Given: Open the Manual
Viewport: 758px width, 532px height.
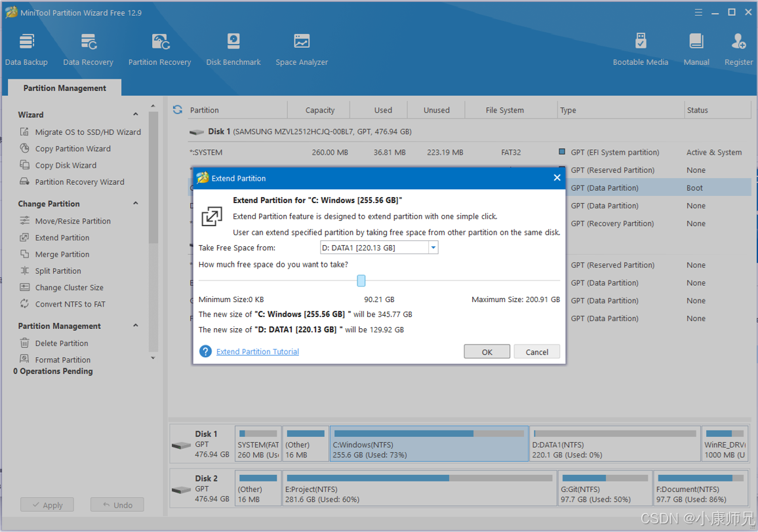Looking at the screenshot, I should (696, 50).
